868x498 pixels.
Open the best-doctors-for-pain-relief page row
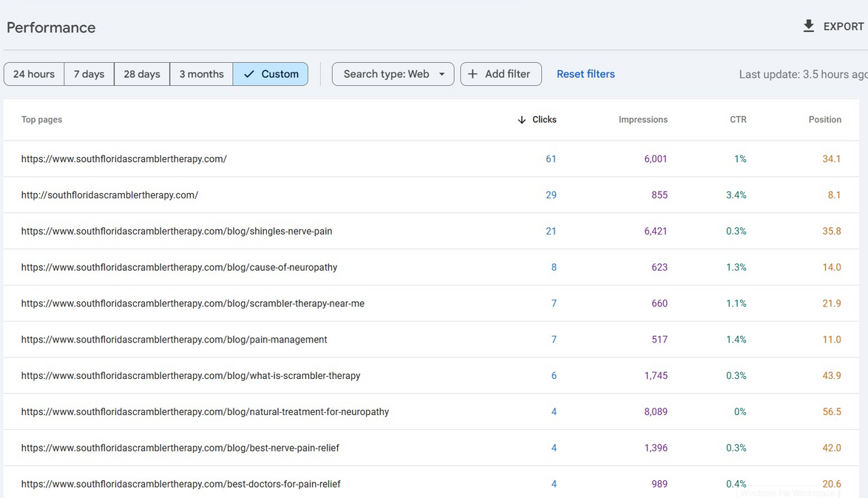(x=431, y=482)
